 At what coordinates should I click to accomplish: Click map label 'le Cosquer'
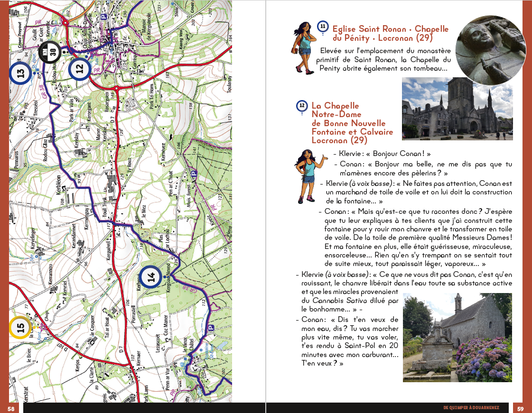(92, 326)
